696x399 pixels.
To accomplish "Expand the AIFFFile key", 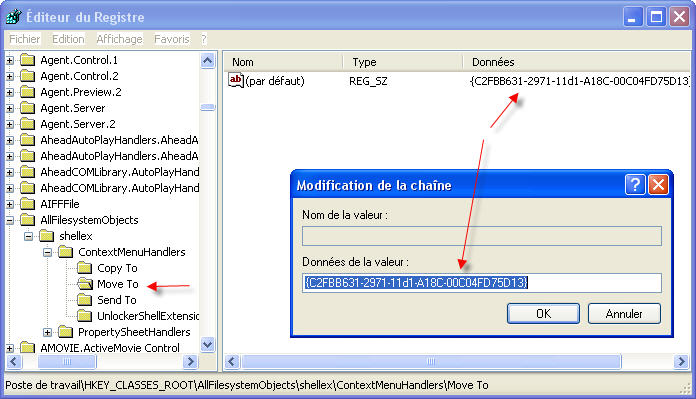I will [x=10, y=205].
